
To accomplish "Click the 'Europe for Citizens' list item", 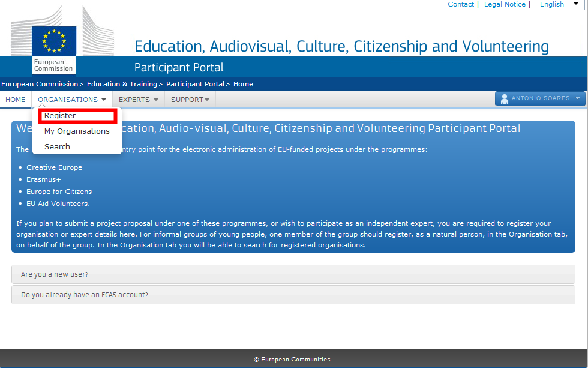I will (59, 192).
